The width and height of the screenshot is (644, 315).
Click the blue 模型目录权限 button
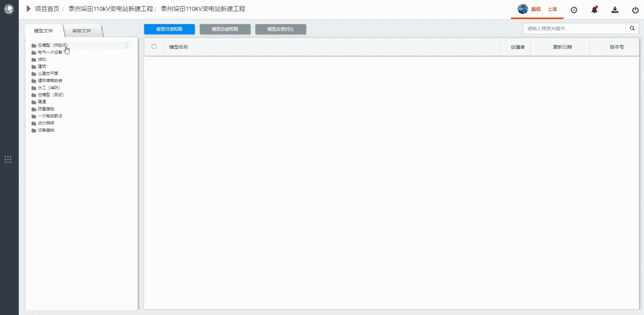point(169,29)
